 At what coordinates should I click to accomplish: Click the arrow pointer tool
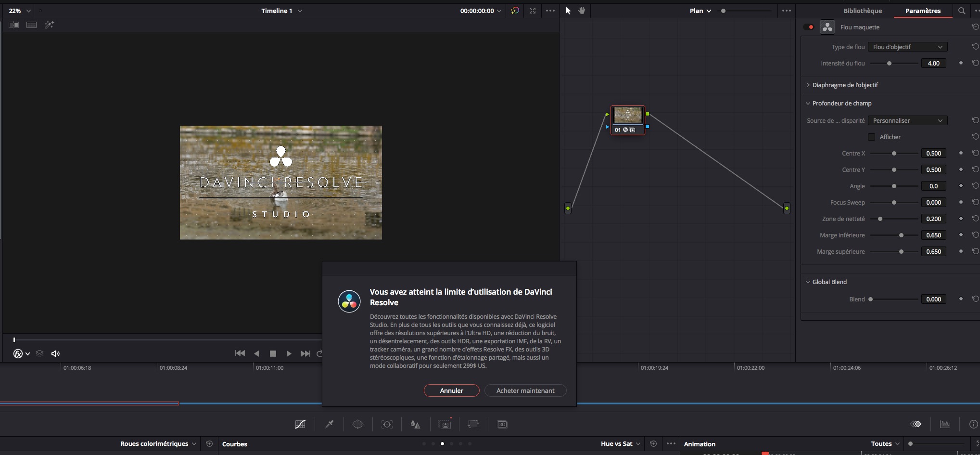pos(568,11)
